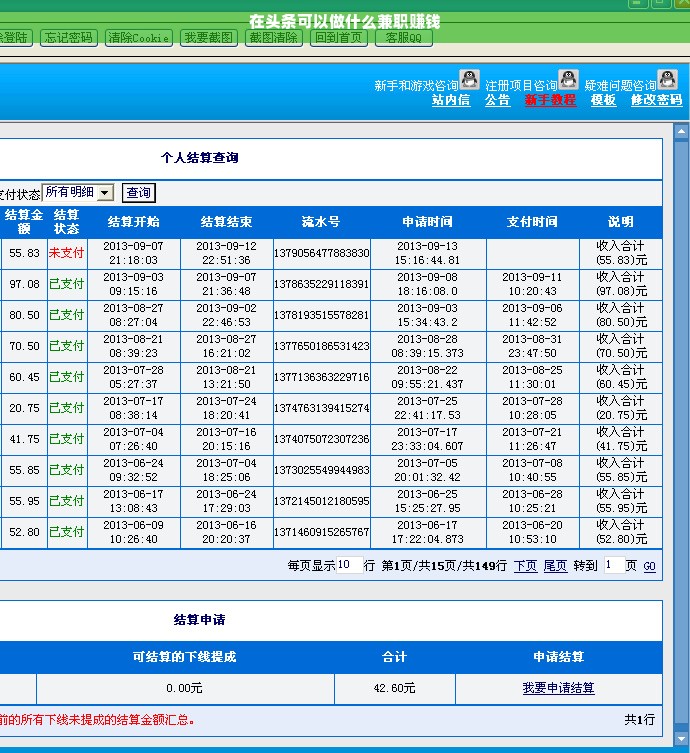The height and width of the screenshot is (753, 690).
Task: Click the 说明 column header
Action: pyautogui.click(x=621, y=222)
